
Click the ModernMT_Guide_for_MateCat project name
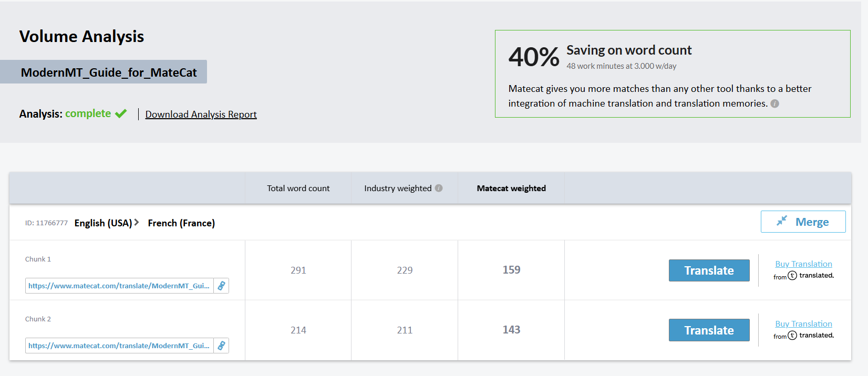109,72
